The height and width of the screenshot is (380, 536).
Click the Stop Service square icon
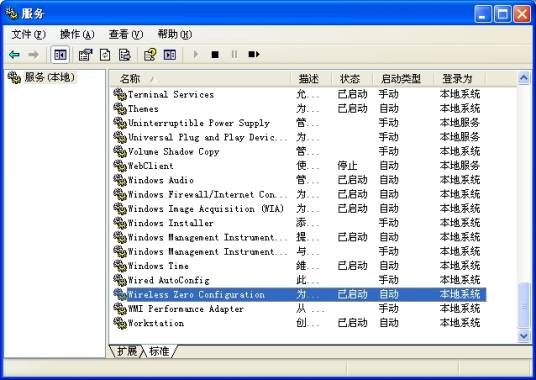215,54
